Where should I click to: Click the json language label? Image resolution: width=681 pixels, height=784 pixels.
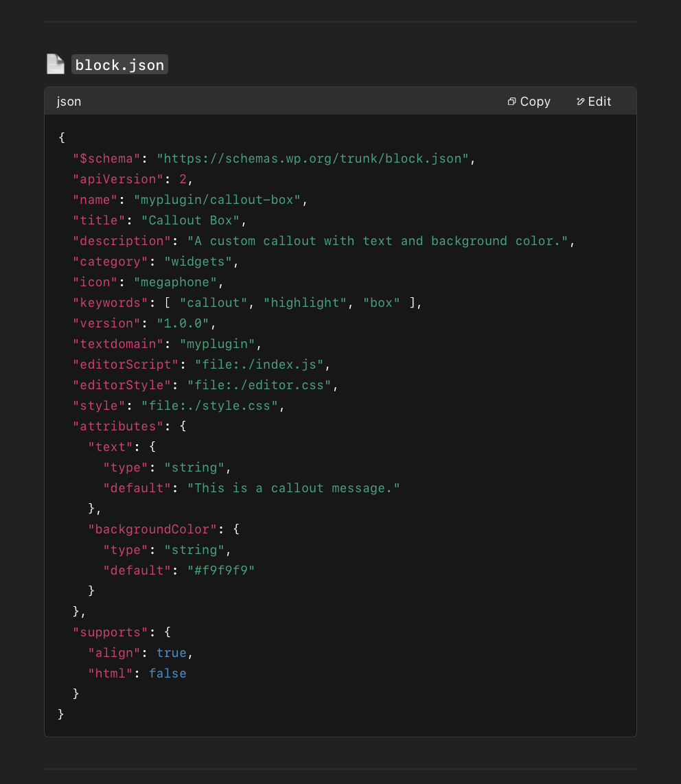click(69, 102)
